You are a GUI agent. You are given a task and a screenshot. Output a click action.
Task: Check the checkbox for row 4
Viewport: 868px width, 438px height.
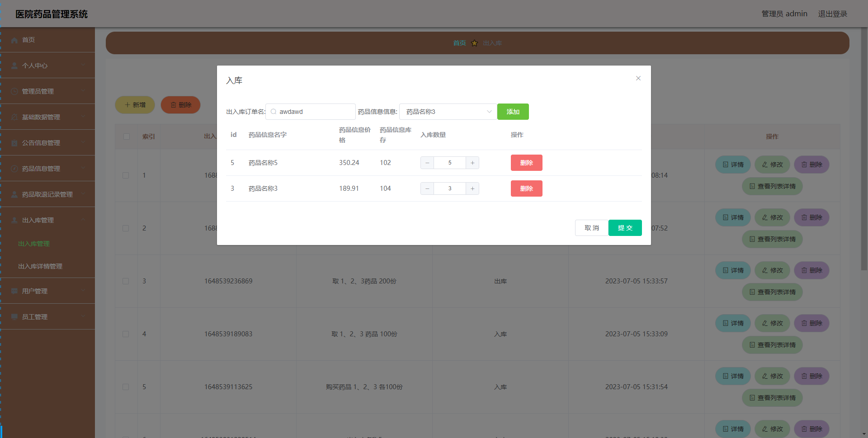(126, 334)
